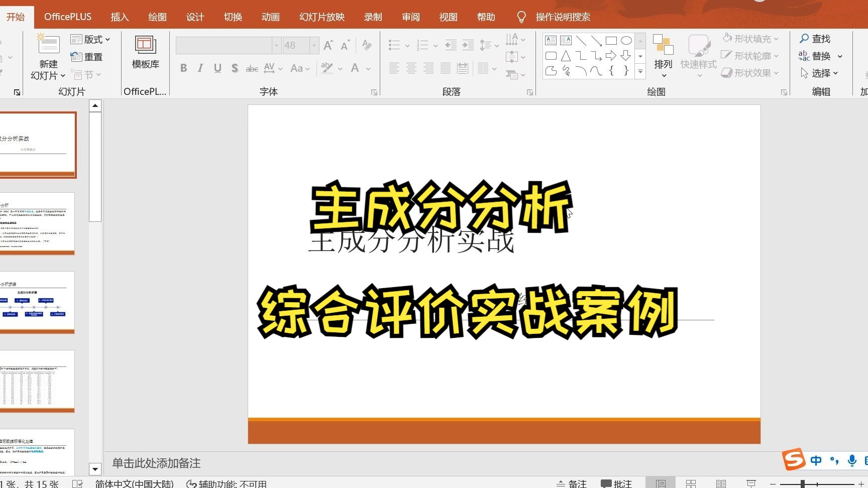Click distributed alignment icon

point(463,68)
